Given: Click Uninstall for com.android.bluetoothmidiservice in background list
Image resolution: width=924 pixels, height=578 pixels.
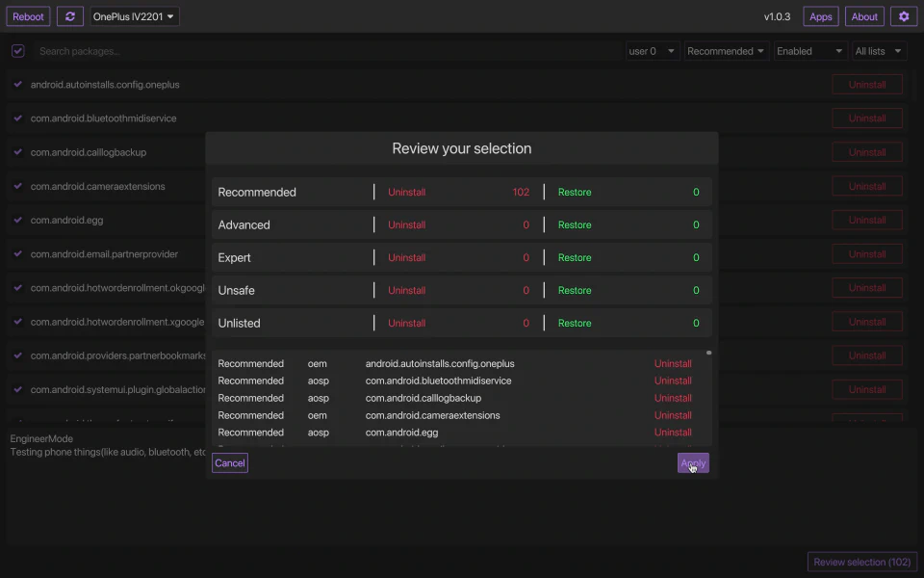Looking at the screenshot, I should 866,118.
